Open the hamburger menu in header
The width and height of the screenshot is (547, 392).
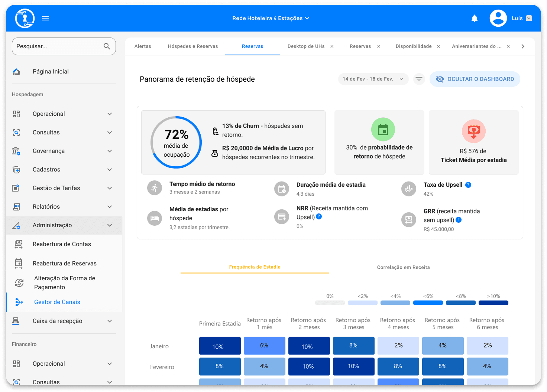point(45,18)
